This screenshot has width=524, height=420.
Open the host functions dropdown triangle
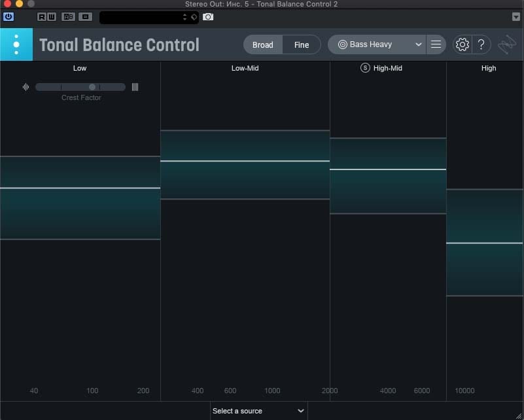coord(516,17)
